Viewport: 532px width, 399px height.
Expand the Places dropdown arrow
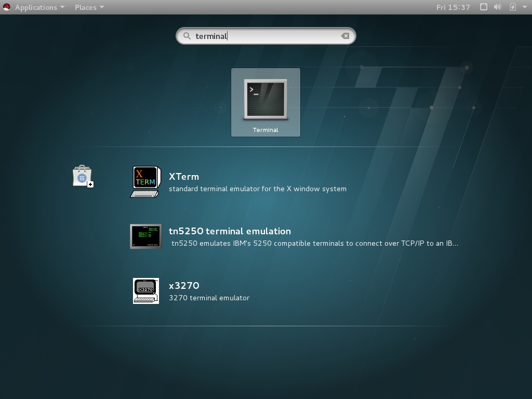[x=102, y=7]
